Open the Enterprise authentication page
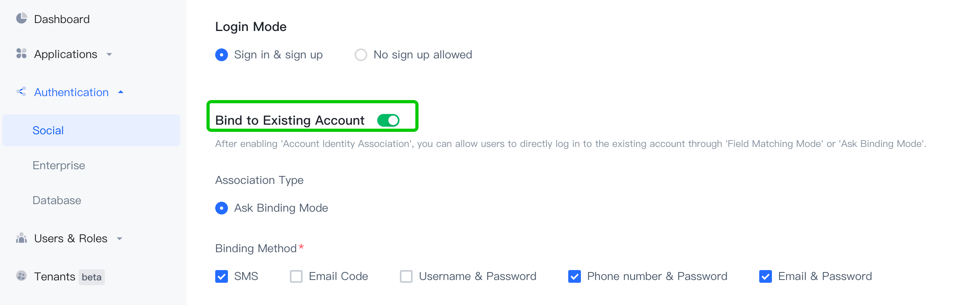 [x=59, y=165]
